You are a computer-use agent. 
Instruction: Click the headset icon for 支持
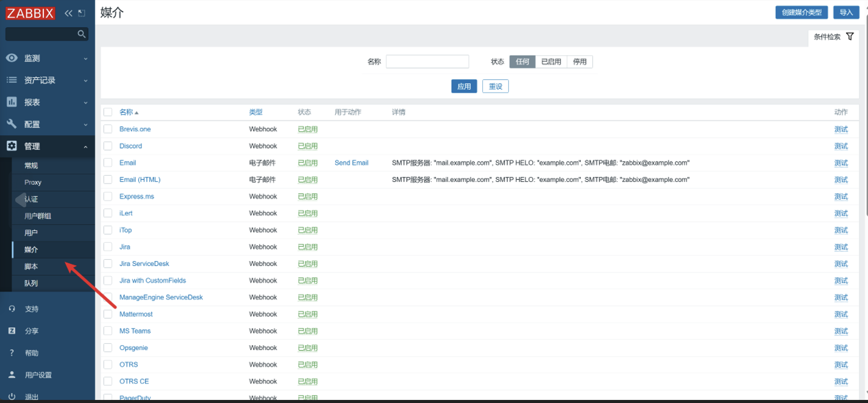12,308
